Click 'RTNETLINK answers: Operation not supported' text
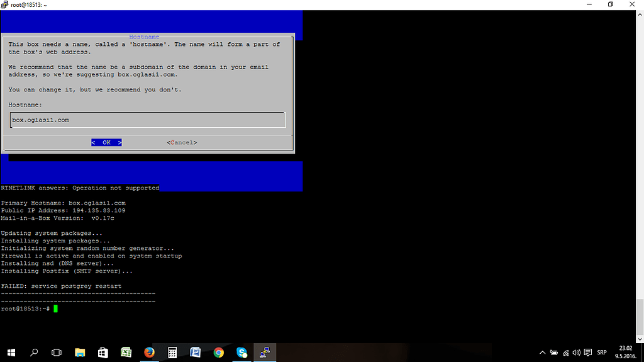644x362 pixels. click(80, 188)
